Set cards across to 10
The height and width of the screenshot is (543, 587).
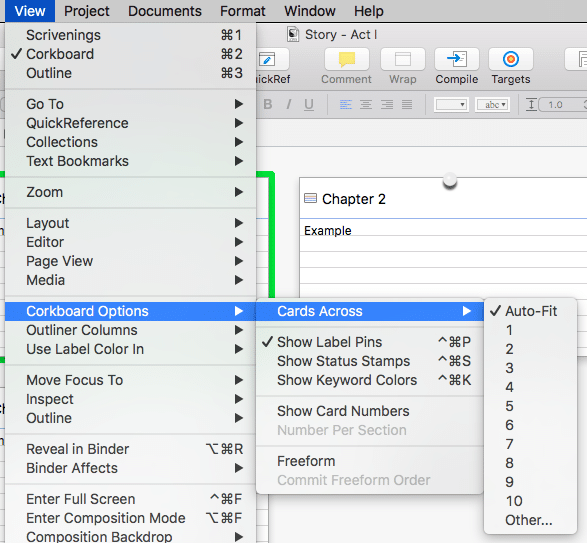[530, 501]
